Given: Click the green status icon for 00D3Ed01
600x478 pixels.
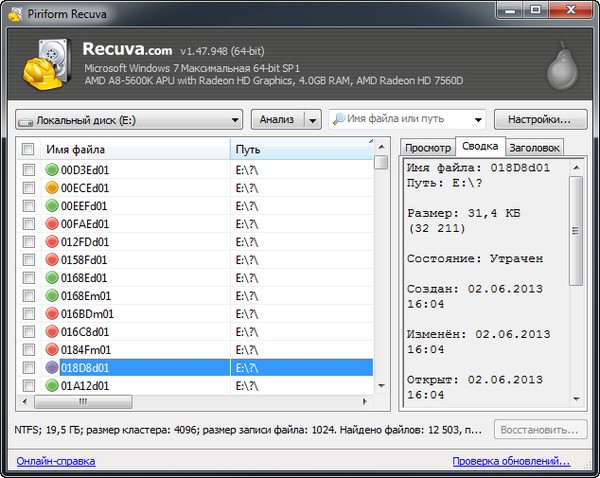Looking at the screenshot, I should [x=52, y=170].
